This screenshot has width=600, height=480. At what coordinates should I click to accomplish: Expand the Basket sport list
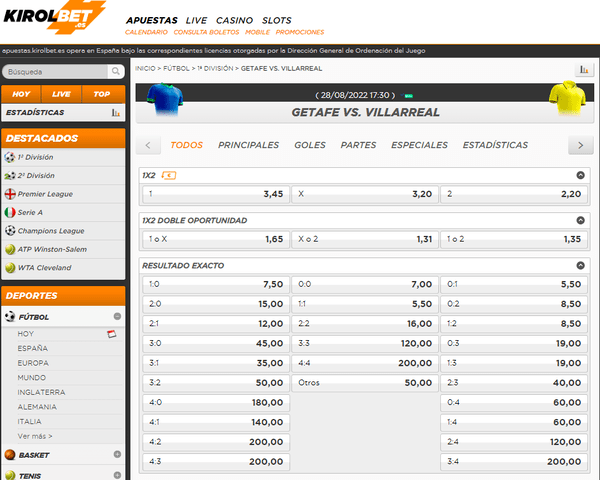pyautogui.click(x=117, y=454)
